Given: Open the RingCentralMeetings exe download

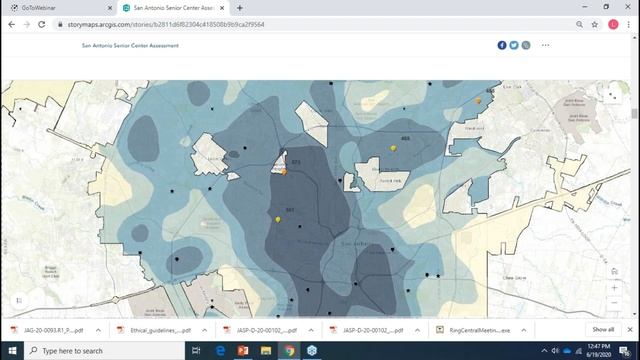Looking at the screenshot, I should point(474,330).
